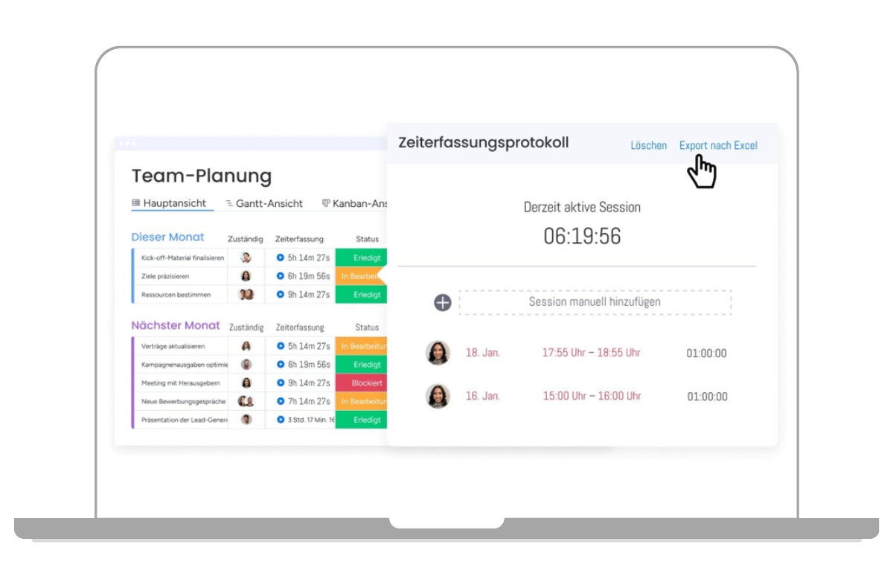Toggle In Bearbeitung status for Ziele präzisieren
The height and width of the screenshot is (588, 893).
click(x=364, y=275)
